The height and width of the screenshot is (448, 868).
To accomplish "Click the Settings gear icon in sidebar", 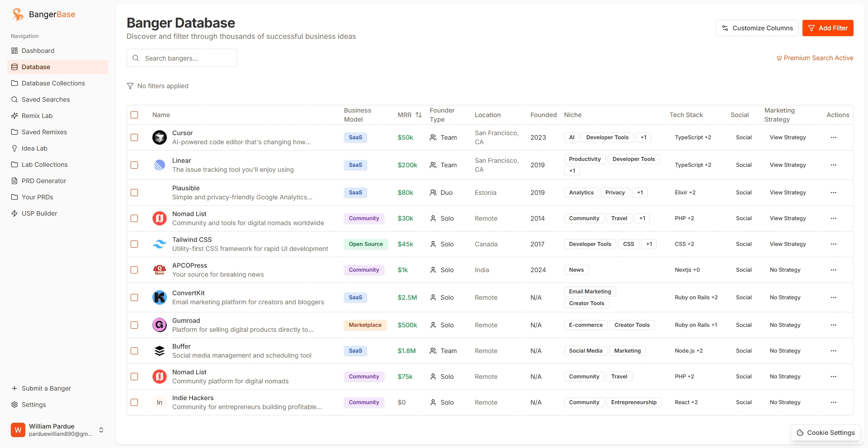I will click(14, 405).
